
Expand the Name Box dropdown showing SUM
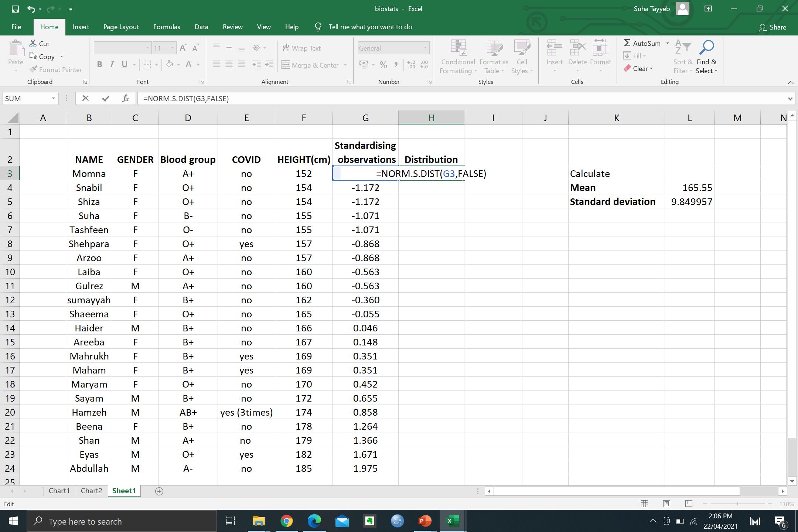53,98
